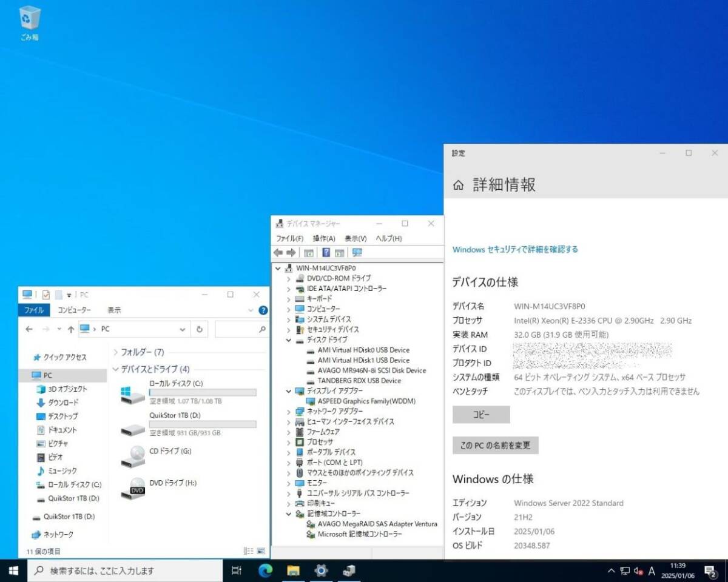Image resolution: width=728 pixels, height=582 pixels.
Task: Select ダウンロード in the navigation pane
Action: (x=63, y=403)
